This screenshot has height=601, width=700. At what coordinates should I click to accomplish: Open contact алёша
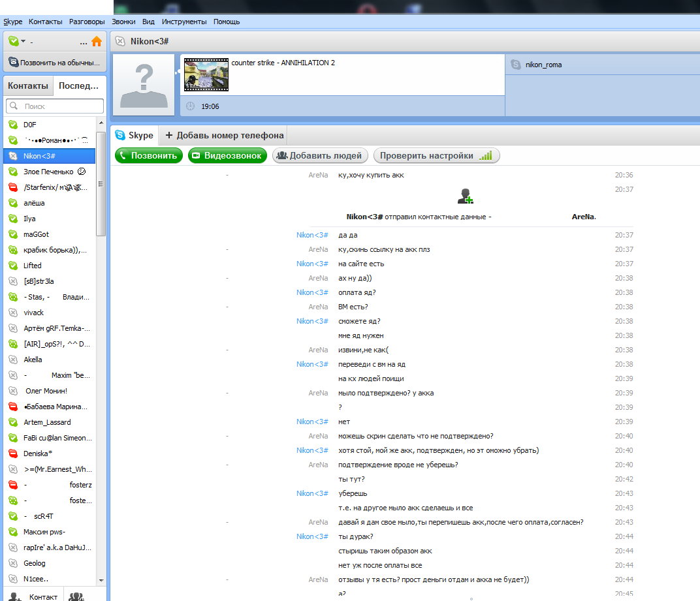coord(49,203)
